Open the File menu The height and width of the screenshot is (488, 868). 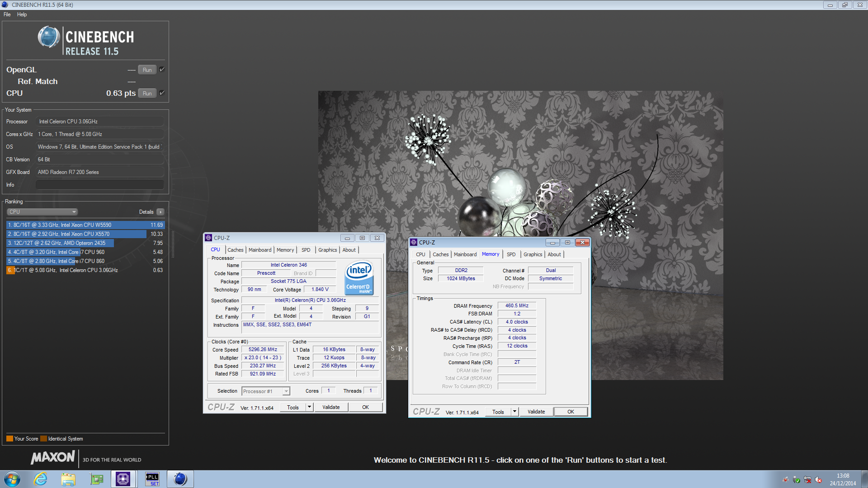(x=7, y=14)
